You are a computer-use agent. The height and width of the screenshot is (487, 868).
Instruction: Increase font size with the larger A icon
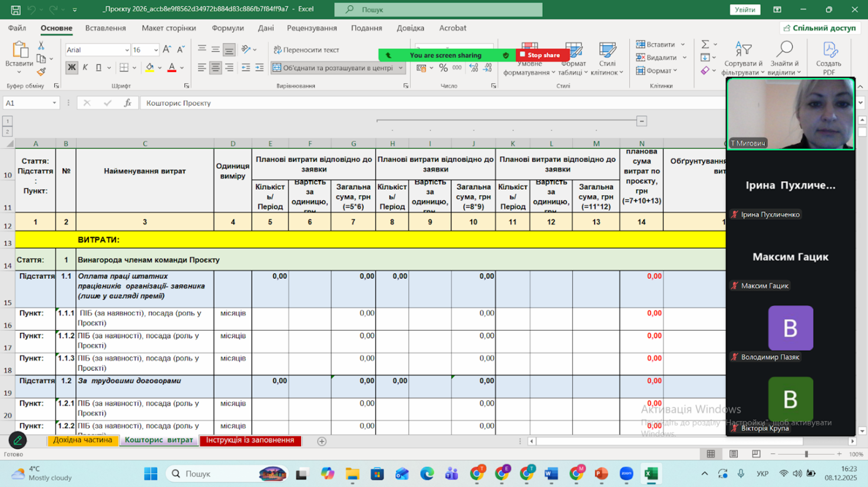[x=167, y=50]
